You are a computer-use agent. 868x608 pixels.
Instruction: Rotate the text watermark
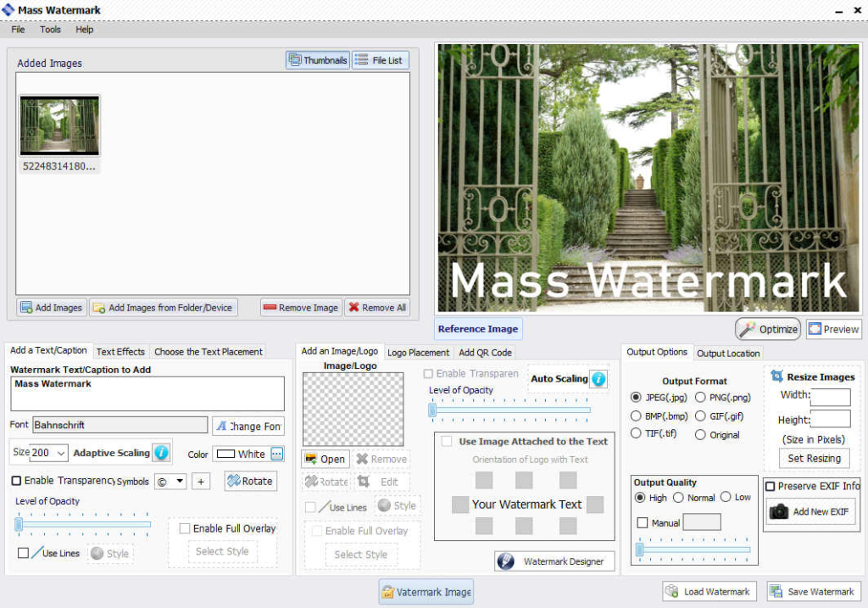251,481
